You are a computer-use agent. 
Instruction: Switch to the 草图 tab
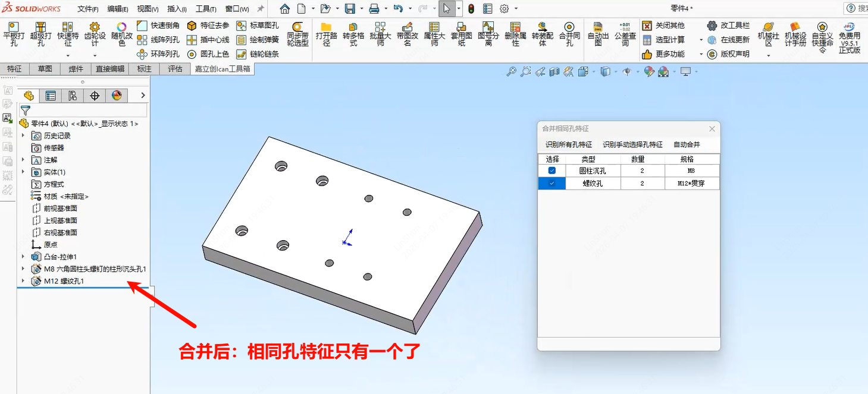pyautogui.click(x=45, y=69)
